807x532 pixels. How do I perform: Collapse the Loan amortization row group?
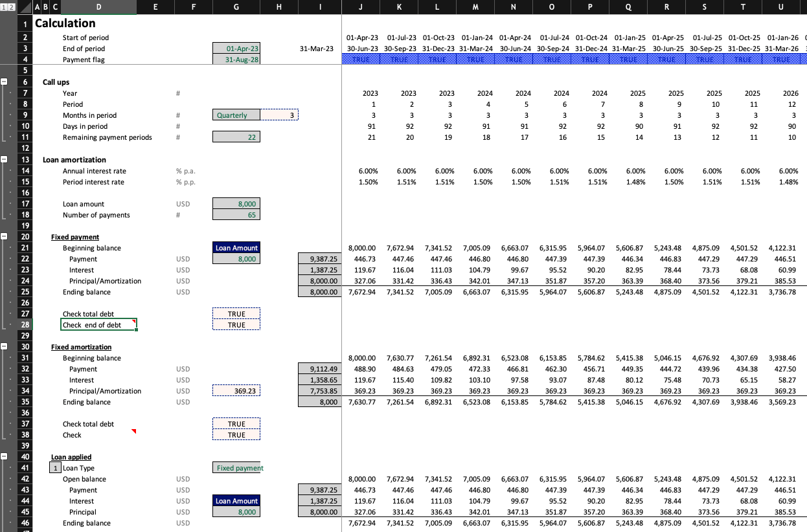(5, 160)
